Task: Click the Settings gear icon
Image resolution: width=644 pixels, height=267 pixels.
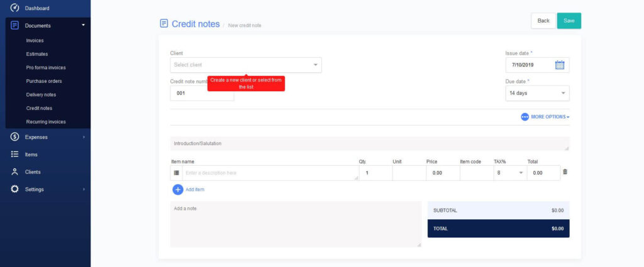Action: pos(15,189)
